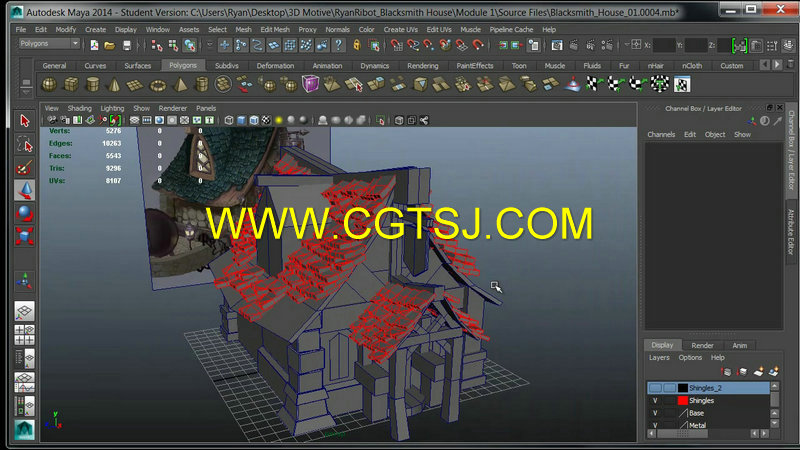Select the Move tool cone icon
This screenshot has width=800, height=450.
24,190
